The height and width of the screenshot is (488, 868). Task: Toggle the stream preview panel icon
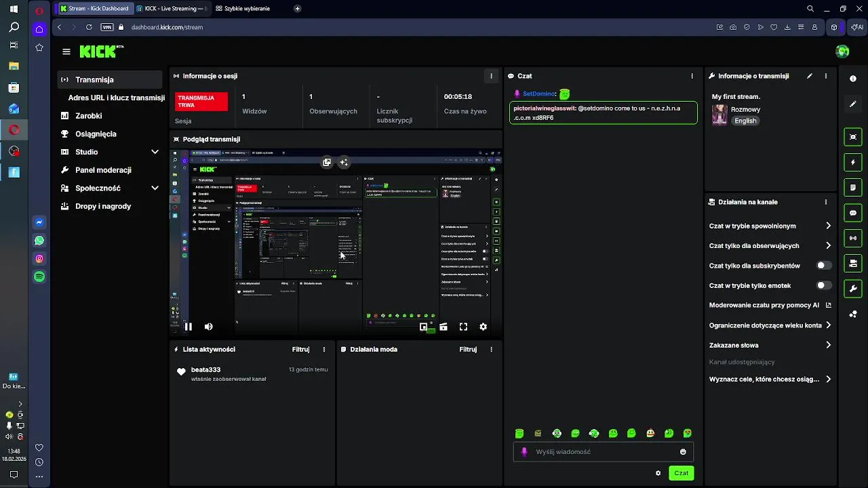coord(853,137)
